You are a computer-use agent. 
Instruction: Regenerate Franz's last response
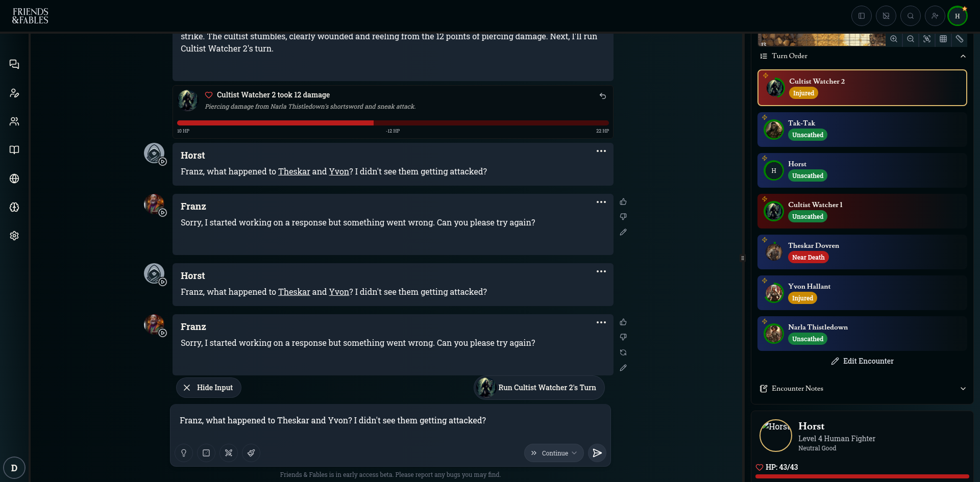pyautogui.click(x=623, y=352)
